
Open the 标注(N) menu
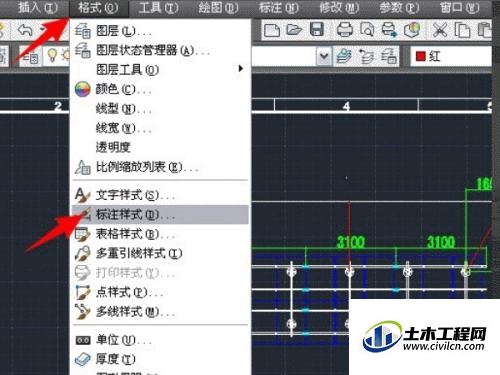(x=279, y=7)
